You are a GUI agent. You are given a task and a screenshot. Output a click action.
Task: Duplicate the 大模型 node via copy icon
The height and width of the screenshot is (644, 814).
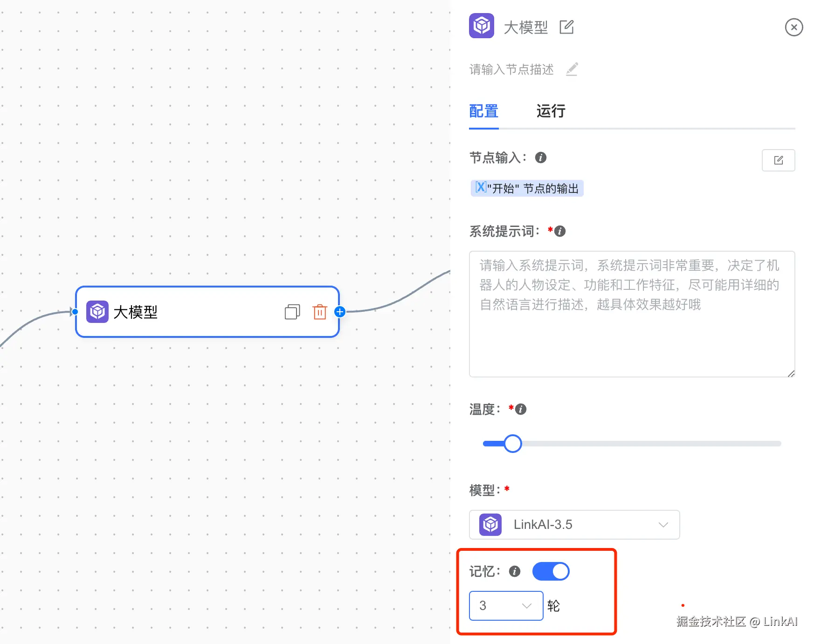pyautogui.click(x=293, y=312)
